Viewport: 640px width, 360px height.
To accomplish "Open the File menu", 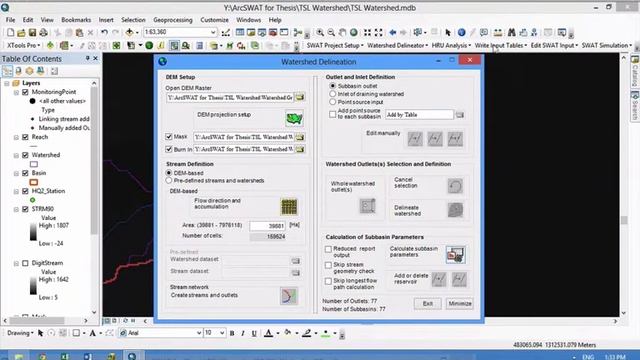I will pyautogui.click(x=10, y=20).
